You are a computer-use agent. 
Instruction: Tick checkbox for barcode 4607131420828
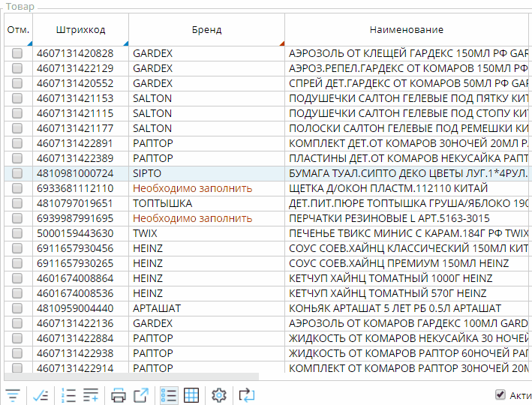click(17, 53)
